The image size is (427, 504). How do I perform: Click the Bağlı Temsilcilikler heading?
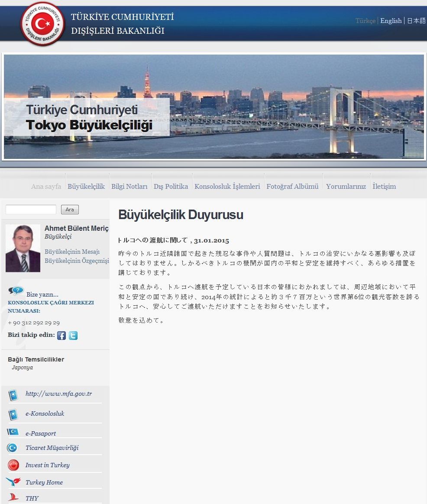36,359
